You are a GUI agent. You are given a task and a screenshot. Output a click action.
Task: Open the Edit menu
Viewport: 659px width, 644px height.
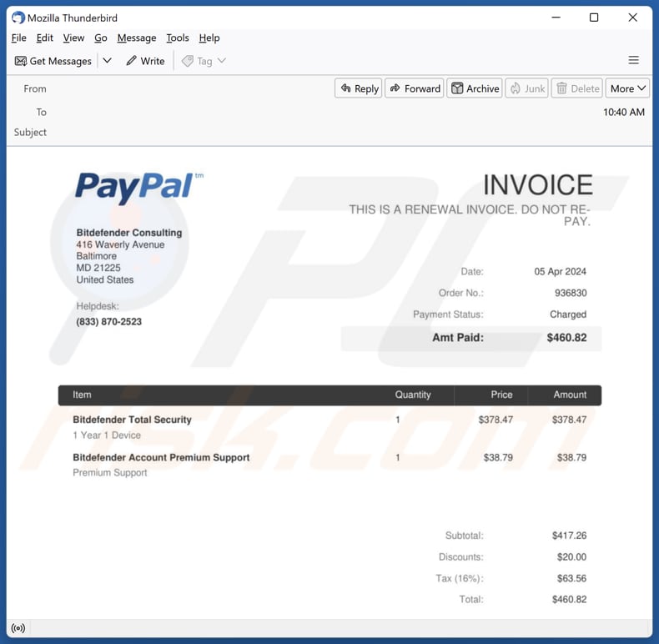click(x=44, y=38)
